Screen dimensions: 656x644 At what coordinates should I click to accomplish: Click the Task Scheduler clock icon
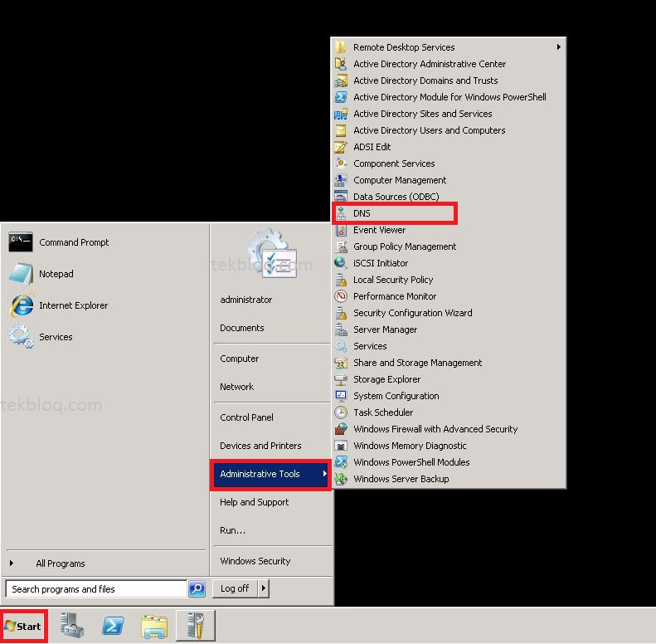341,412
